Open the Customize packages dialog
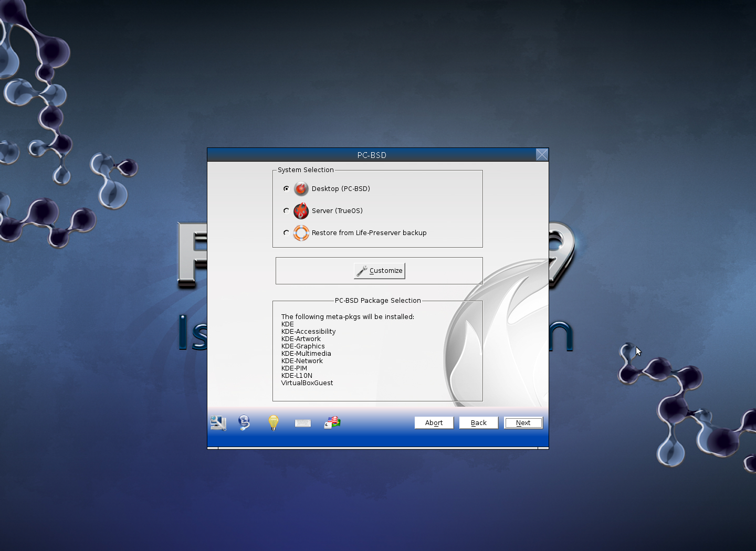Viewport: 756px width, 551px height. click(x=380, y=271)
